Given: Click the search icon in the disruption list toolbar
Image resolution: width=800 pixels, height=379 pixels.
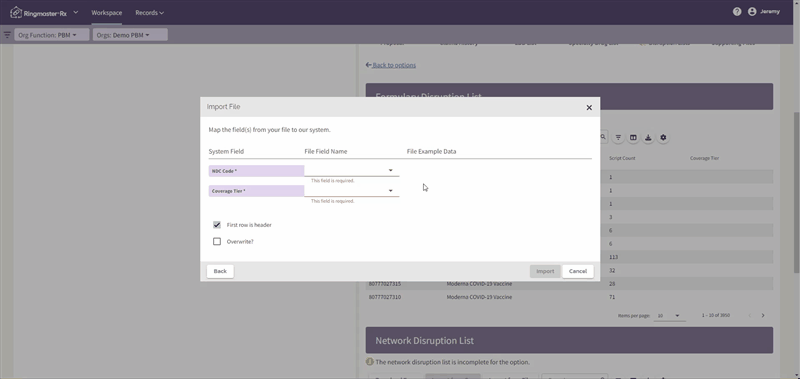Looking at the screenshot, I should pos(603,137).
